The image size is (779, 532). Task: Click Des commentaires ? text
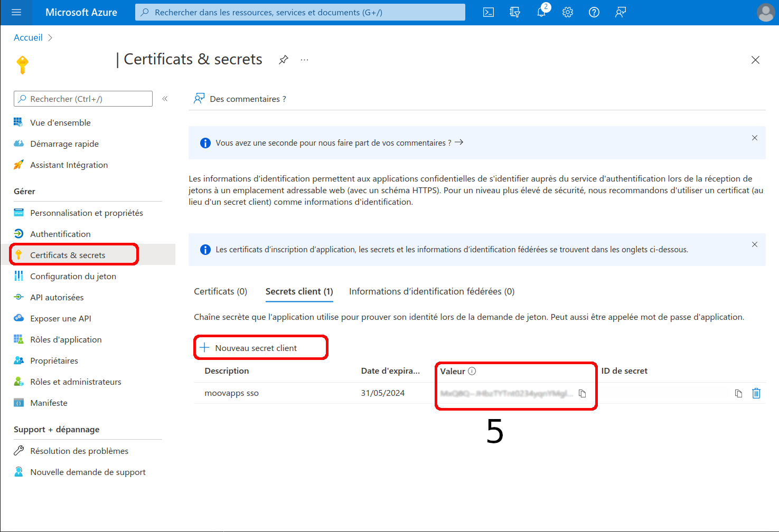(248, 99)
